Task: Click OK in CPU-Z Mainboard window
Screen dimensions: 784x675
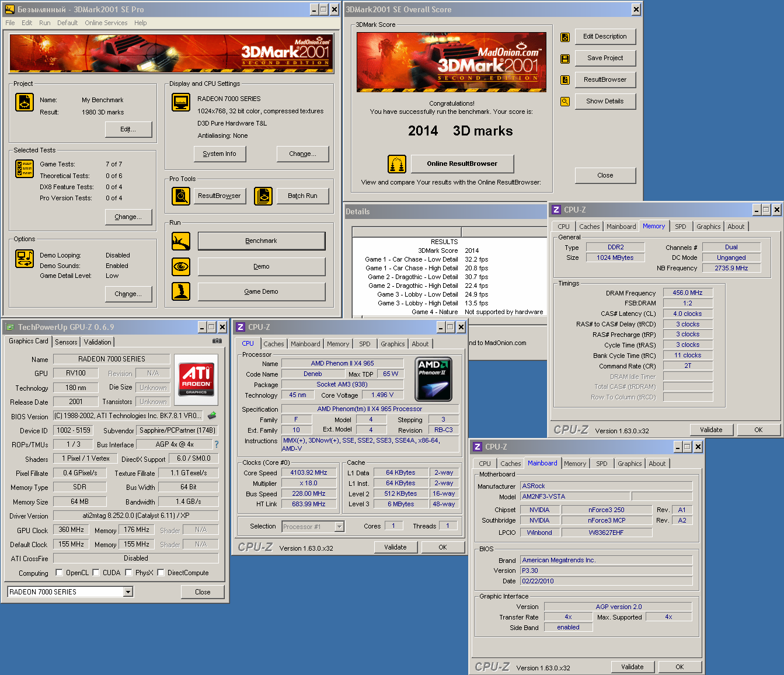Action: 680,667
